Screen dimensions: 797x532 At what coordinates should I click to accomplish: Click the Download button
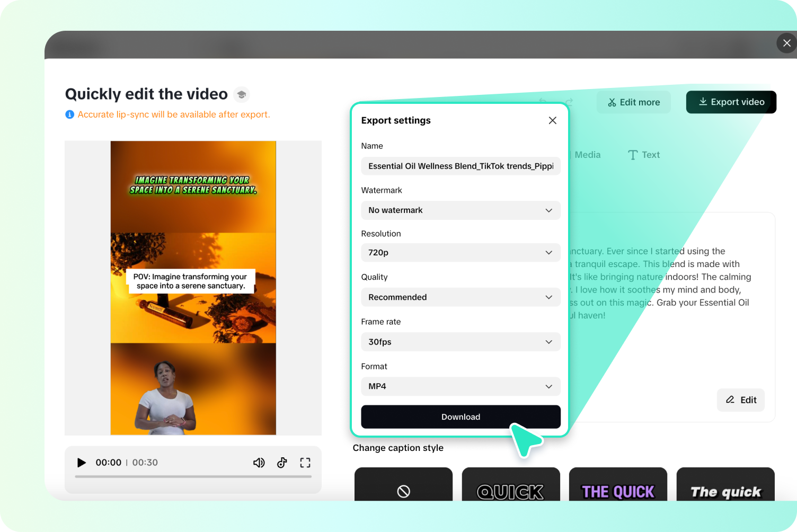[x=461, y=416]
